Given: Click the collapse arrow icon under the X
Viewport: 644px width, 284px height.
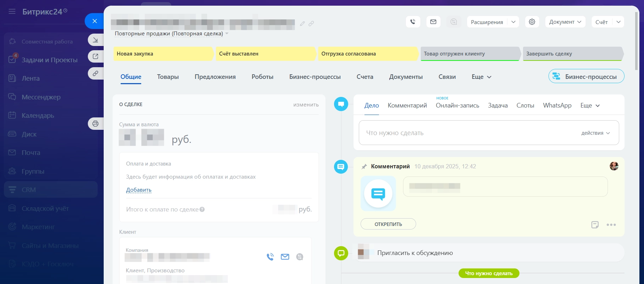Looking at the screenshot, I should point(96,40).
